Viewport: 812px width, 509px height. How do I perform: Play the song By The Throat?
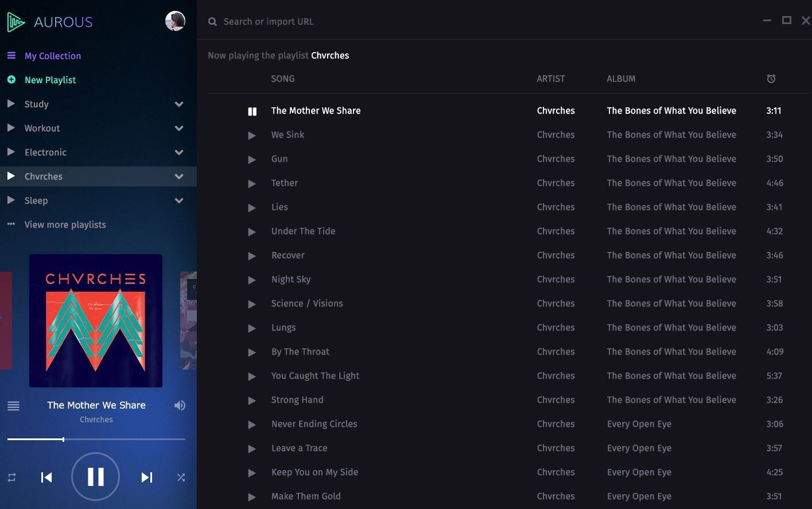coord(252,352)
